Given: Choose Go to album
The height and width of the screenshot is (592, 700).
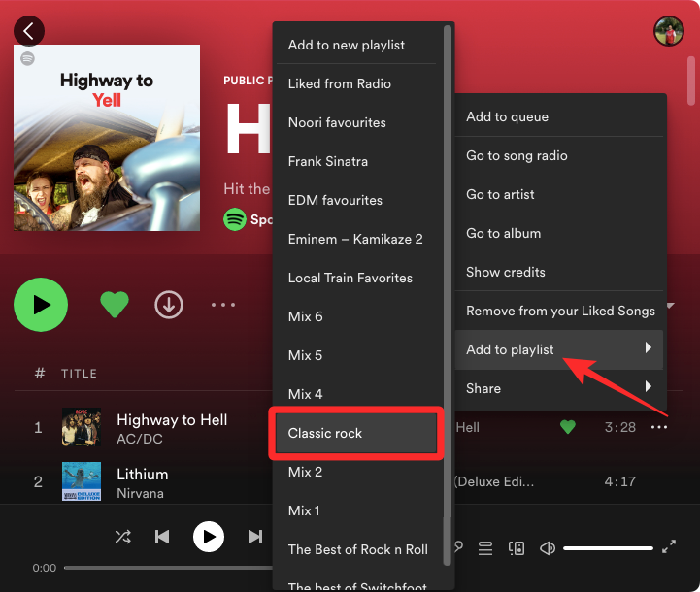Looking at the screenshot, I should [x=558, y=233].
